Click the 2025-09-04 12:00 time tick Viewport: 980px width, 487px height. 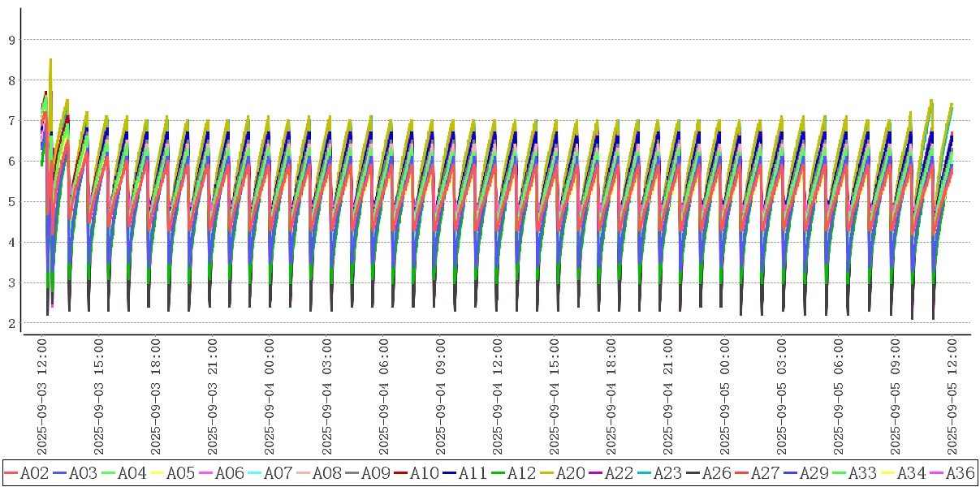point(498,398)
